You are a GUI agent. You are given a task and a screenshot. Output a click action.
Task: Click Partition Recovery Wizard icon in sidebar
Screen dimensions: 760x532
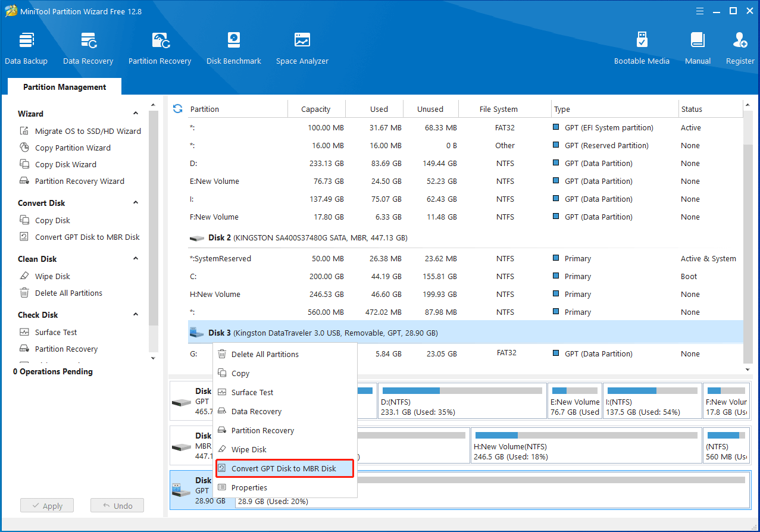[x=24, y=181]
